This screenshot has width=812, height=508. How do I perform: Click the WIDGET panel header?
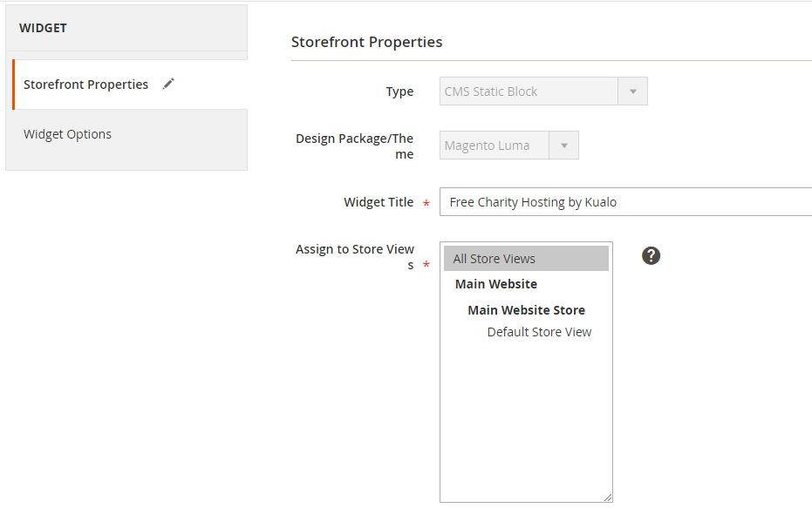pyautogui.click(x=126, y=28)
